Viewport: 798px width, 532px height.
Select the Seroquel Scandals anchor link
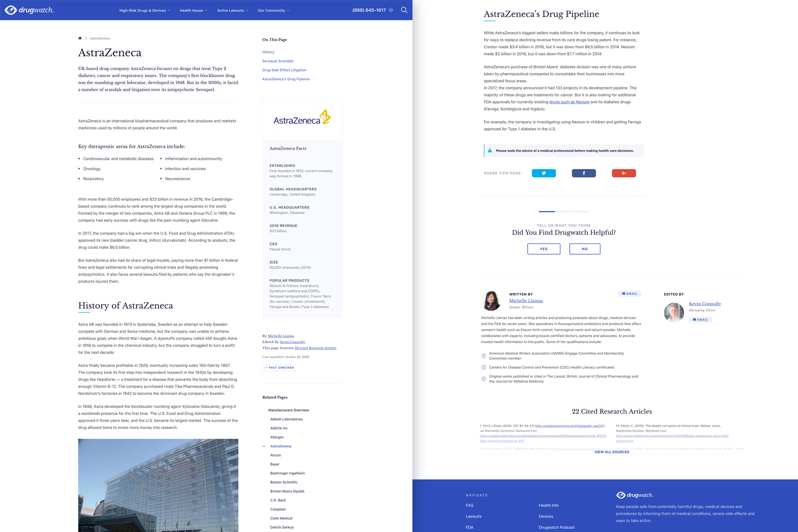click(277, 60)
